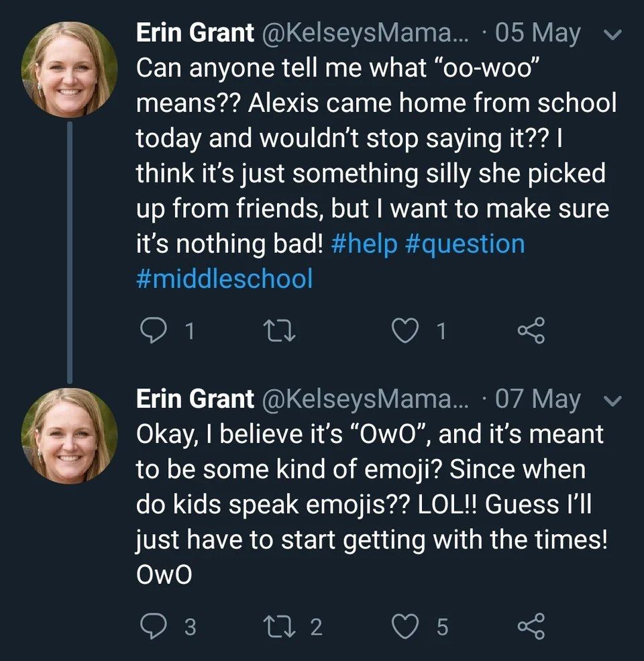Click Erin Grant's avatar on first tweet
Image resolution: width=644 pixels, height=661 pixels.
click(69, 70)
